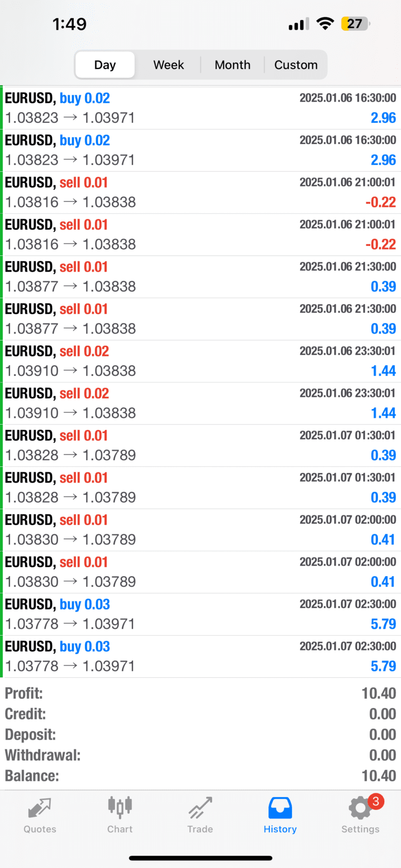Open first sell 0.02 trade at 23:30:01
401x868 pixels.
pyautogui.click(x=200, y=361)
